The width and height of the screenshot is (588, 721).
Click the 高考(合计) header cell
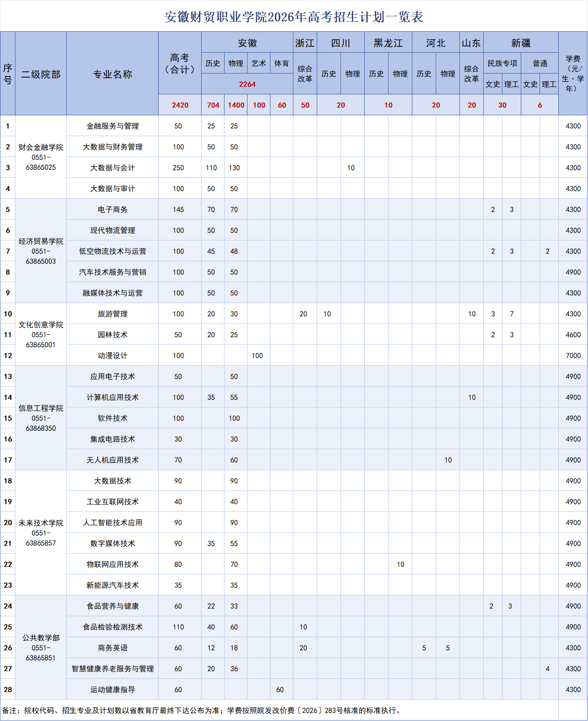(x=180, y=63)
